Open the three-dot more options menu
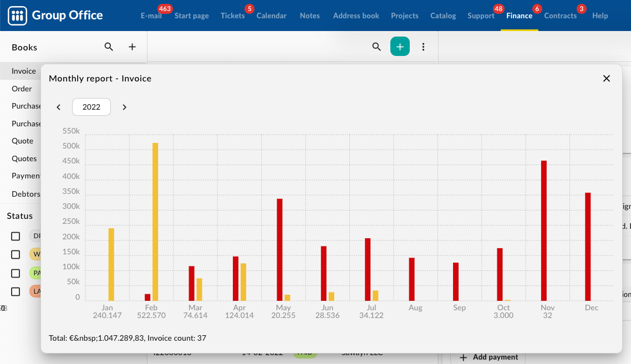This screenshot has height=364, width=631. tap(424, 47)
